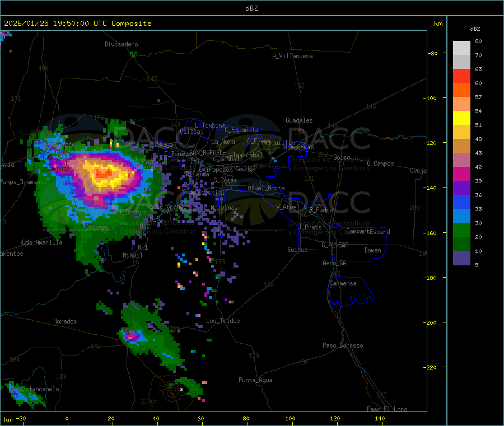504x426 pixels.
Task: Select the 'La_Nora' label
Action: click(223, 142)
